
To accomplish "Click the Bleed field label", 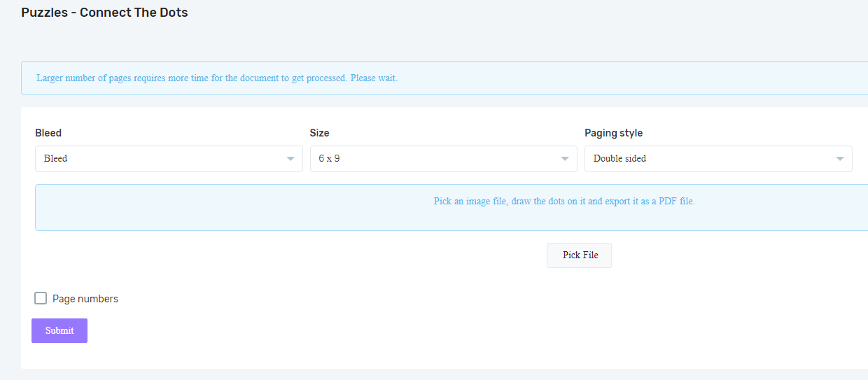I will (48, 133).
